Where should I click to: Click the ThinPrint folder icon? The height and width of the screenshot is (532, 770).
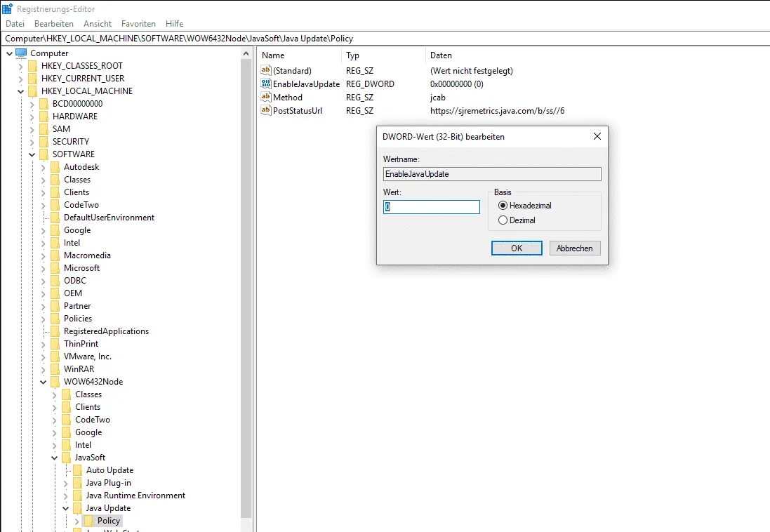pyautogui.click(x=55, y=344)
